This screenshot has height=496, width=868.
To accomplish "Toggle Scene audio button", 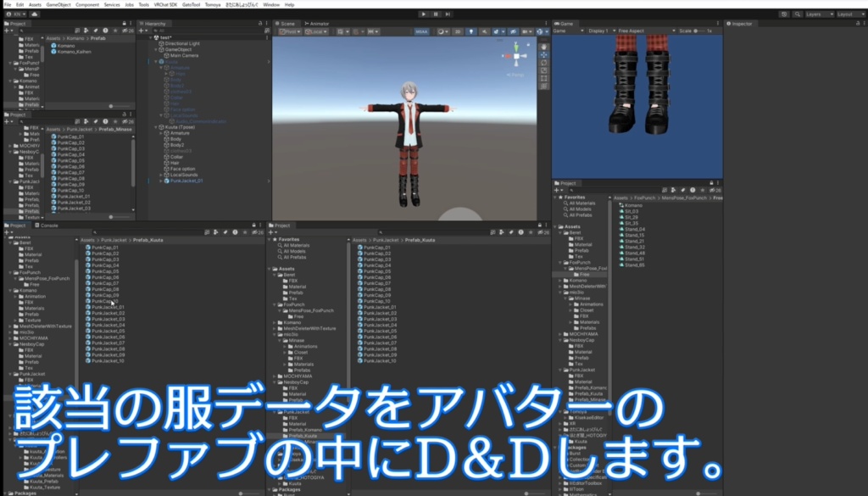I will (x=484, y=31).
